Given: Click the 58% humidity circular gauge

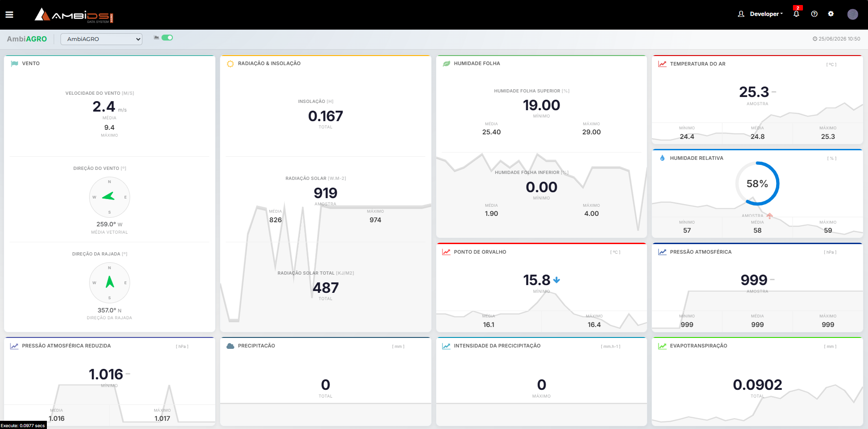Looking at the screenshot, I should [x=757, y=184].
